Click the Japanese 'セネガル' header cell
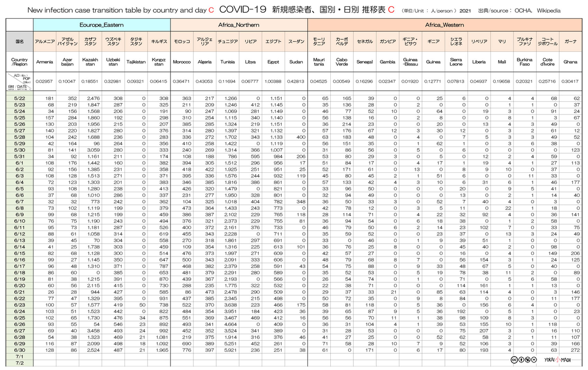The image size is (588, 370). [364, 42]
